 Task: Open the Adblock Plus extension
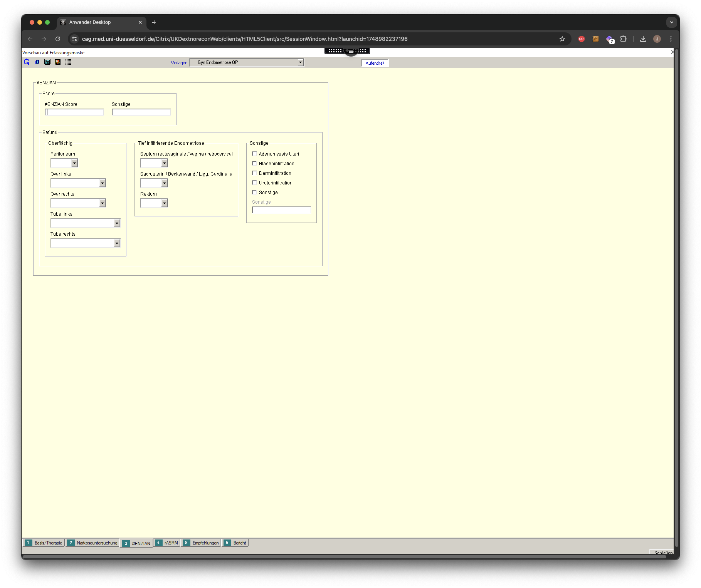coord(582,39)
